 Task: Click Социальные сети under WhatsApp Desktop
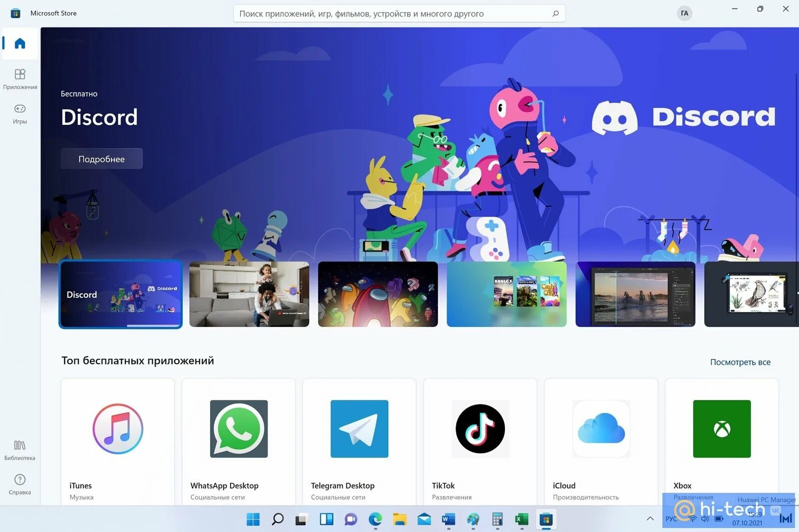click(218, 497)
